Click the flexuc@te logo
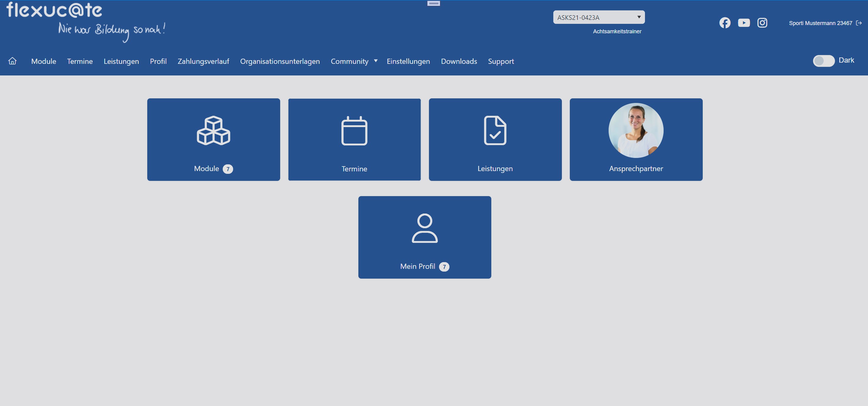 click(54, 10)
